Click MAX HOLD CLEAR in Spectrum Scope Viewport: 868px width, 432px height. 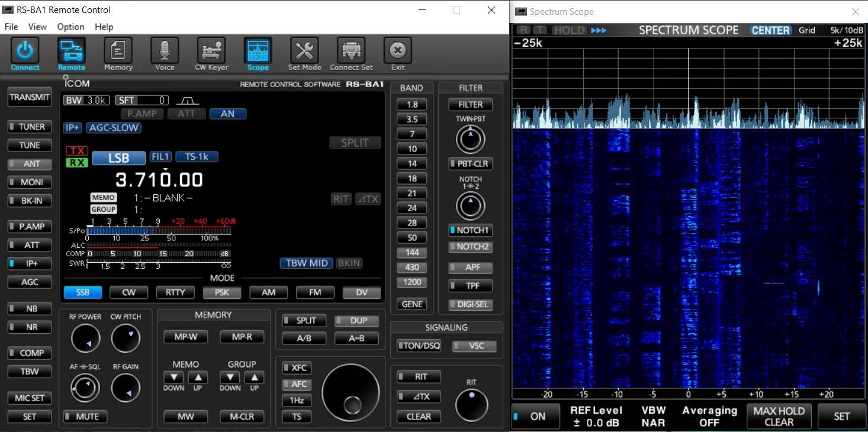coord(779,417)
